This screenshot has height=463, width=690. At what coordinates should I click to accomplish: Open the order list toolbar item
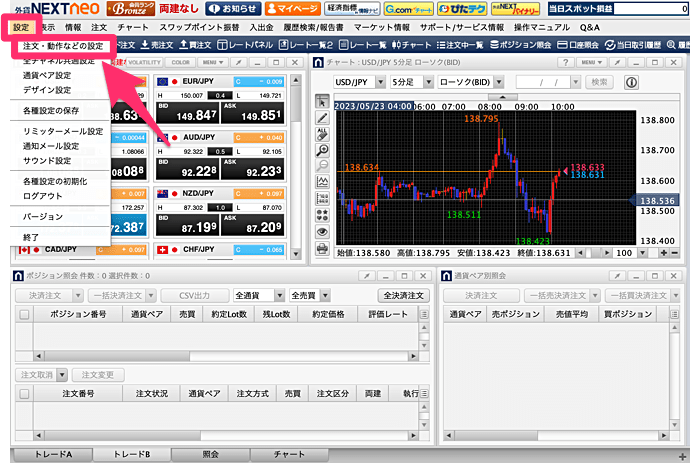pos(460,45)
